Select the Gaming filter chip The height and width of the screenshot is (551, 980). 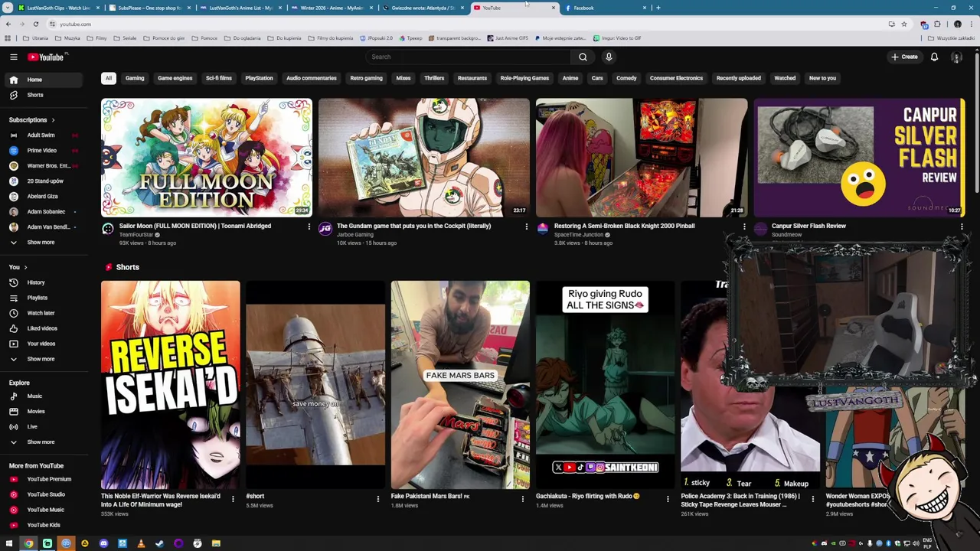[135, 78]
